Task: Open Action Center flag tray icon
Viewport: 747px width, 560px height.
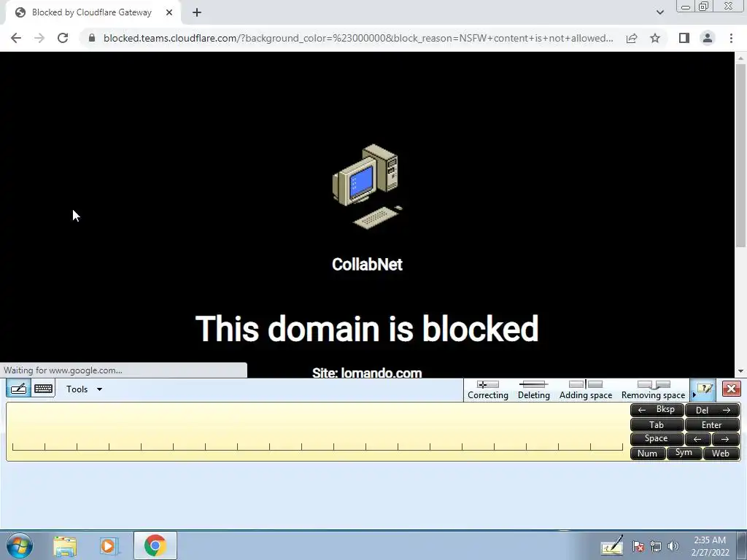Action: (638, 546)
